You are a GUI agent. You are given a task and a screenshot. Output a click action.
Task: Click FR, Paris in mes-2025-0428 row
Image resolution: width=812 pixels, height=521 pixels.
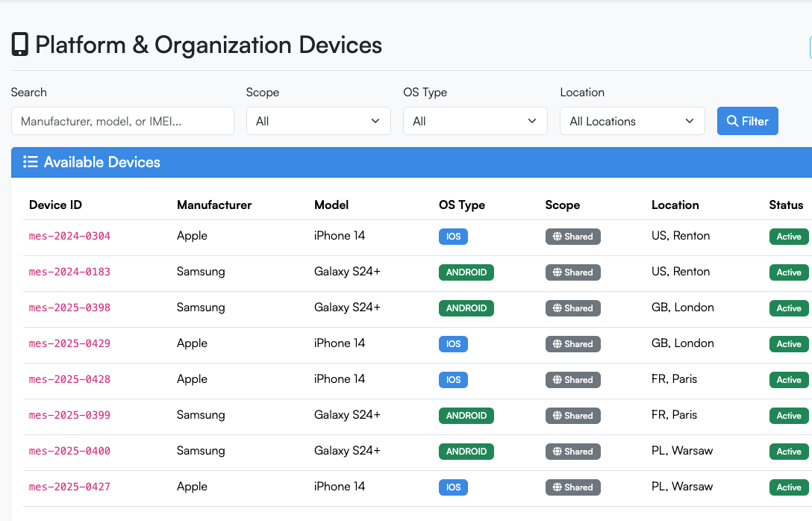pos(674,378)
